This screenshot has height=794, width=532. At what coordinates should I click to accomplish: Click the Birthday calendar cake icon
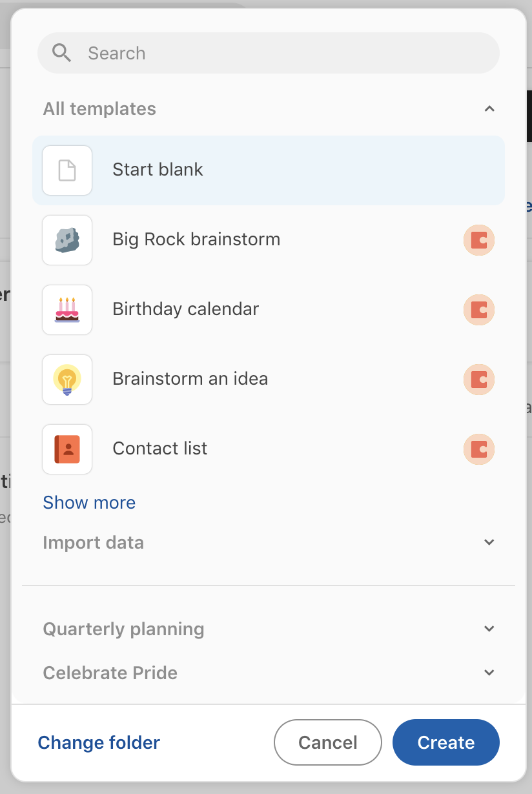[67, 310]
